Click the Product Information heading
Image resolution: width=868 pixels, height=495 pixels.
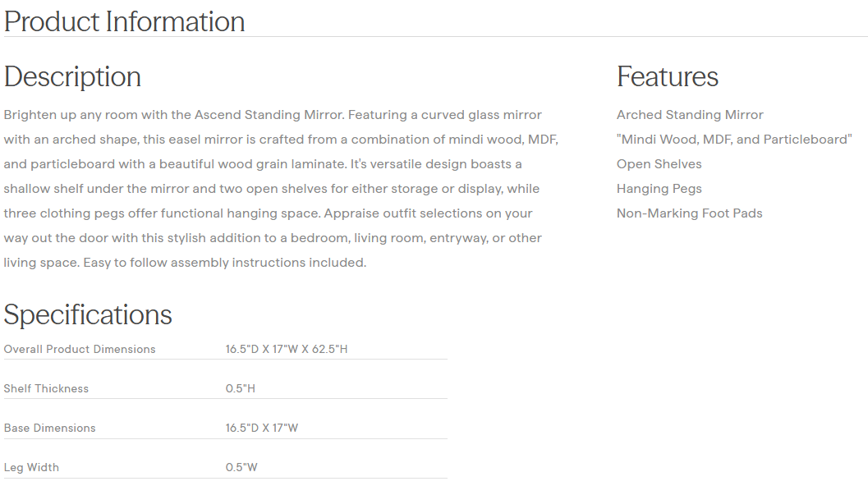point(125,21)
